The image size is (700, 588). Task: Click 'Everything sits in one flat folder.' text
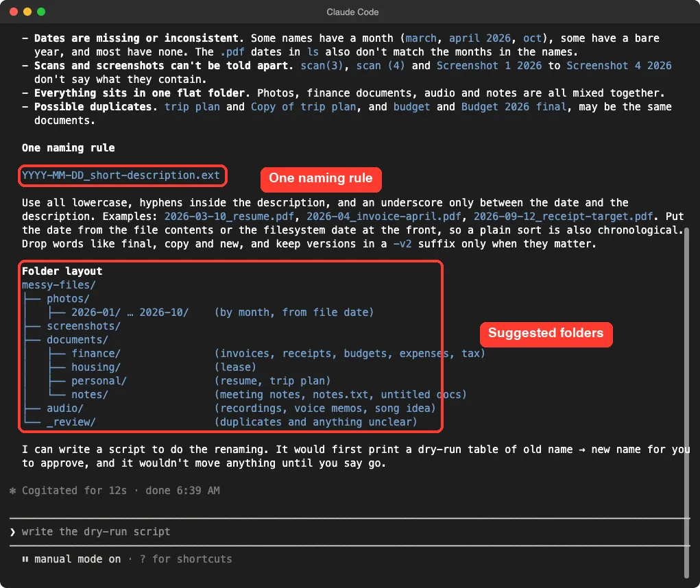(142, 93)
